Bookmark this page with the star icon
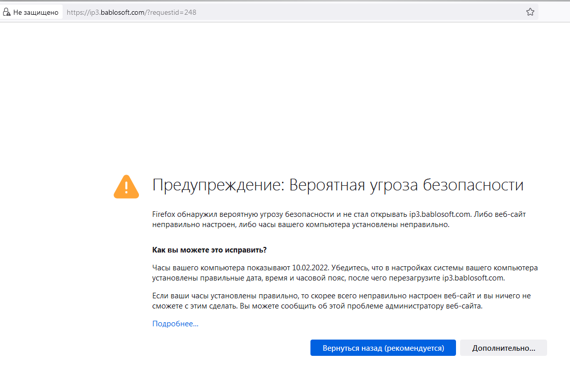 (530, 12)
